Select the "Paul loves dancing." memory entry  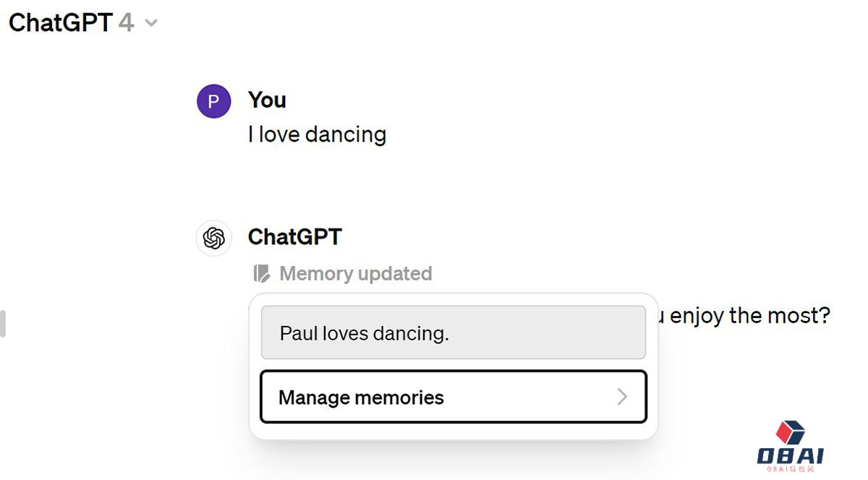pyautogui.click(x=452, y=333)
